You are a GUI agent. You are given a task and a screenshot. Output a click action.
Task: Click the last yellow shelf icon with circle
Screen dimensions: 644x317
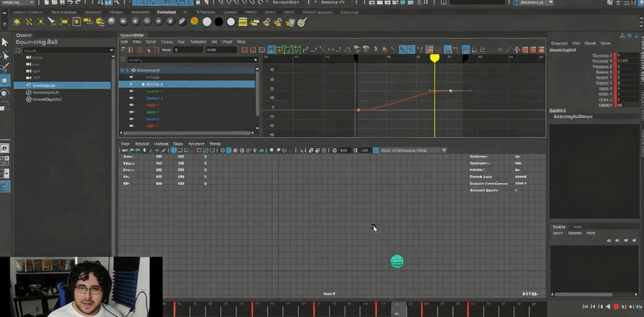[302, 22]
